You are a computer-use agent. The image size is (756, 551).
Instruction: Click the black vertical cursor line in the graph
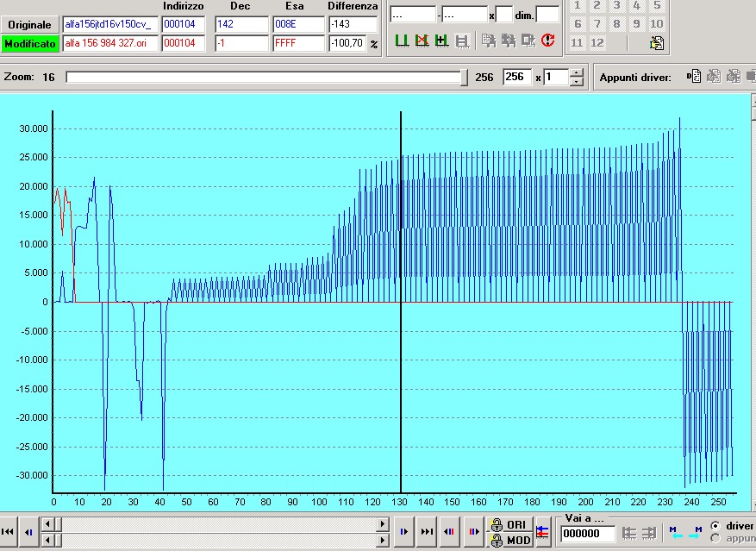pos(401,302)
